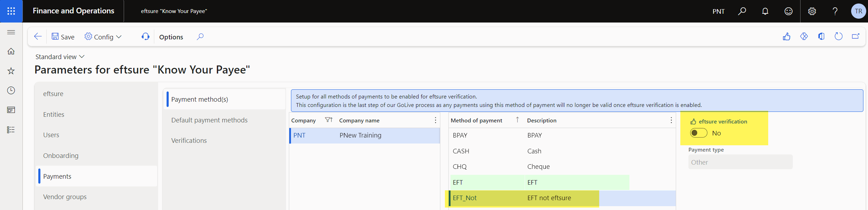Open the help question mark
Screen dimensions: 868x210
835,11
